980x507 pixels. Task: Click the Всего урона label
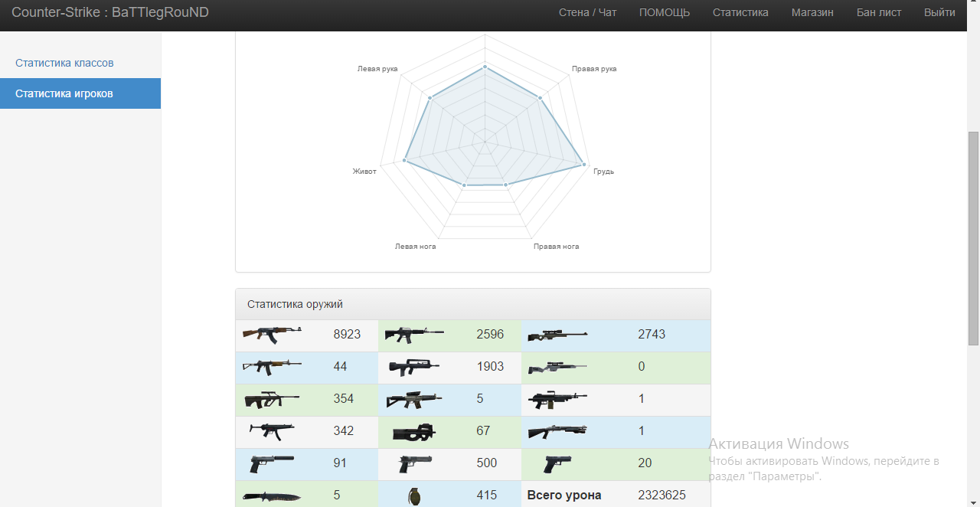pos(564,496)
